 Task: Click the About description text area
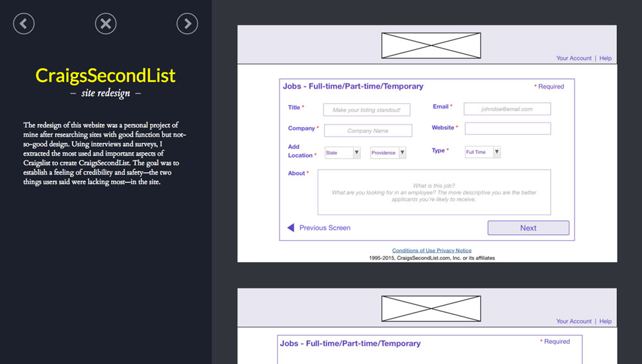434,193
